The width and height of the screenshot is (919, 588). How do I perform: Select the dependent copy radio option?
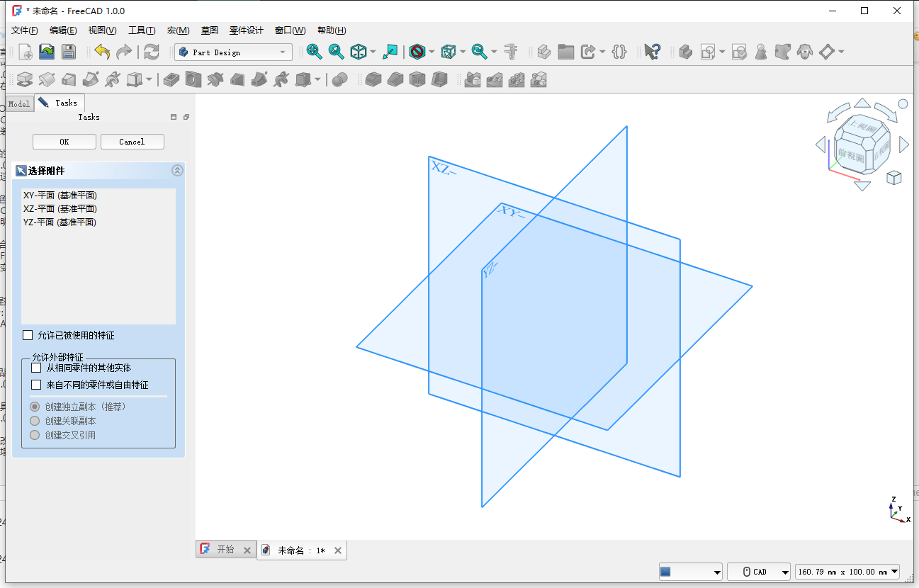35,421
